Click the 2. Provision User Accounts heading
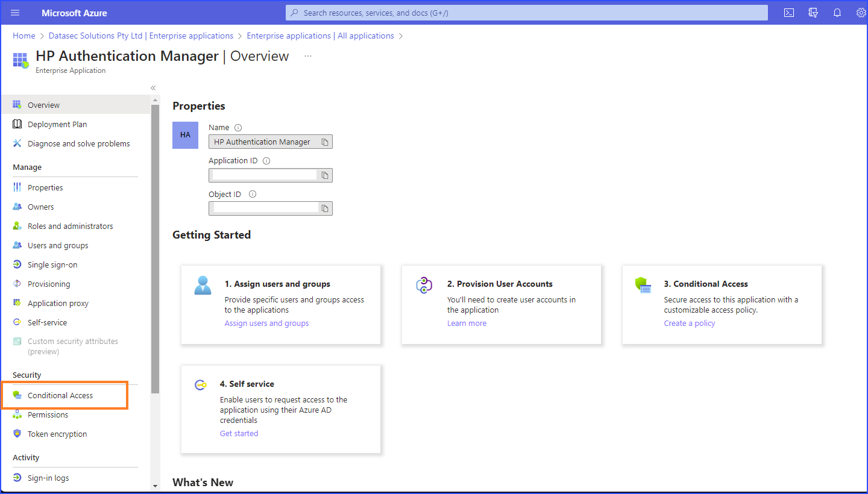This screenshot has width=868, height=494. (x=500, y=284)
